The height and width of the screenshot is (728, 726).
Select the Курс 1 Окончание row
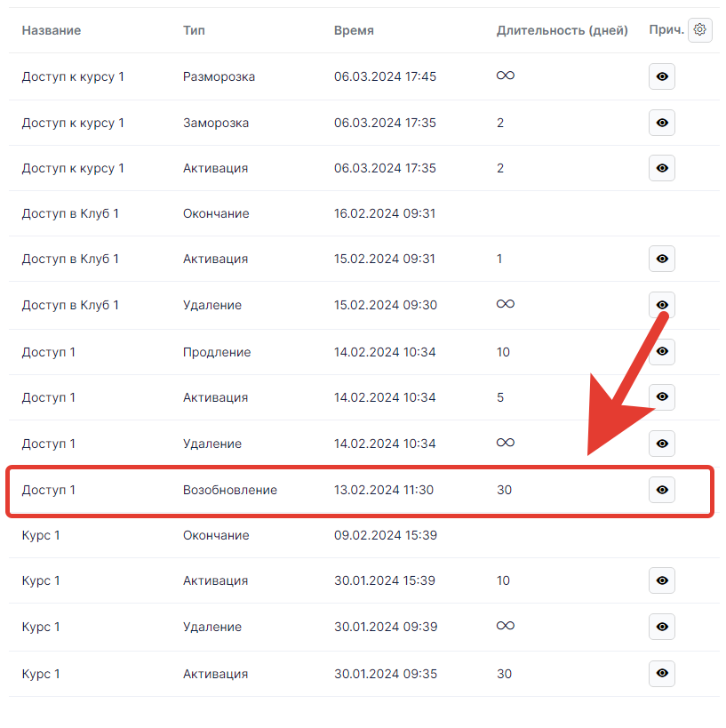click(216, 535)
